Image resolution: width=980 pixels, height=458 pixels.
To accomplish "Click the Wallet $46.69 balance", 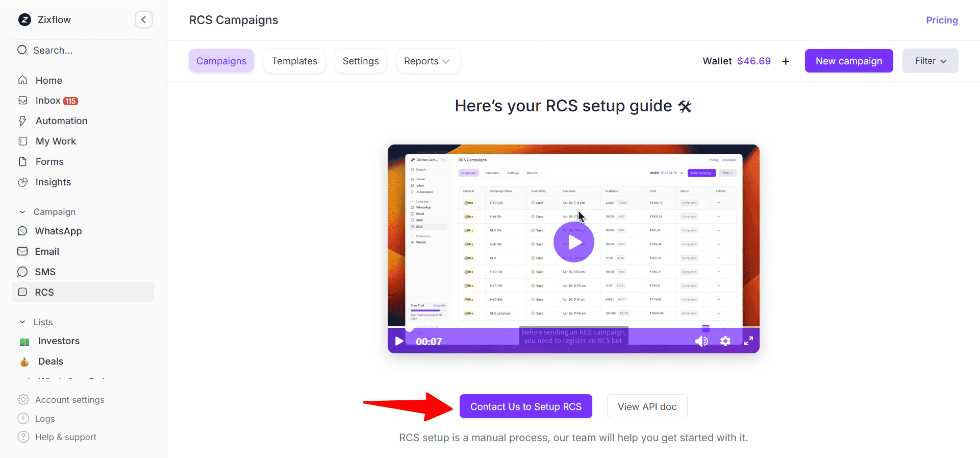I will [x=737, y=61].
